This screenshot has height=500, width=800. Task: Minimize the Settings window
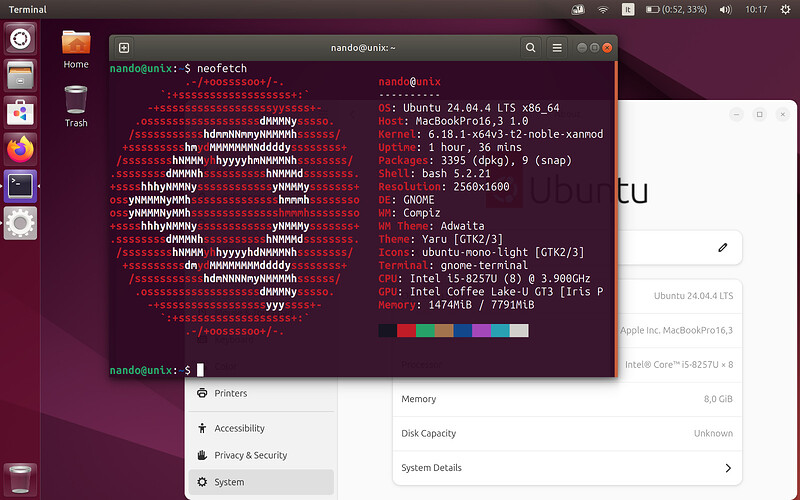(x=736, y=114)
